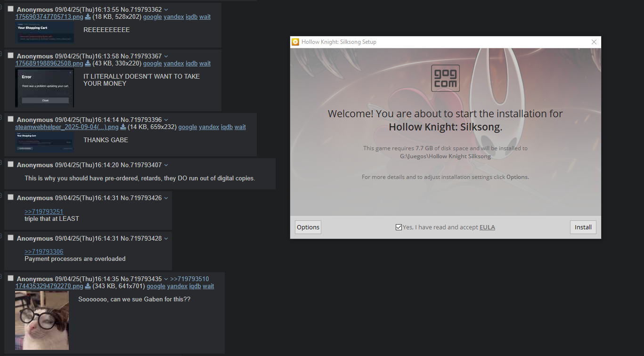644x356 pixels.
Task: Search iqdb for the Error cart image
Action: click(x=192, y=64)
